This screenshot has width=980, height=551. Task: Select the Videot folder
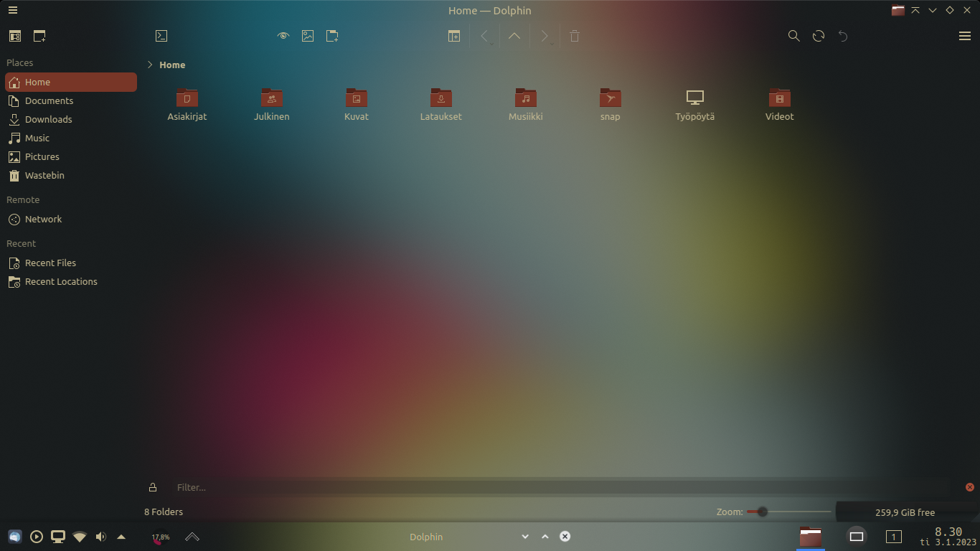point(780,105)
